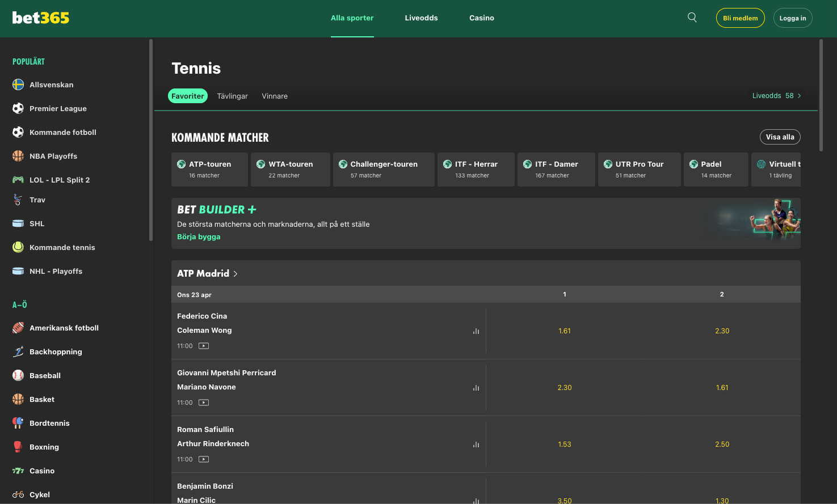Open the Padel 14 matcher card
The height and width of the screenshot is (504, 837).
point(716,170)
